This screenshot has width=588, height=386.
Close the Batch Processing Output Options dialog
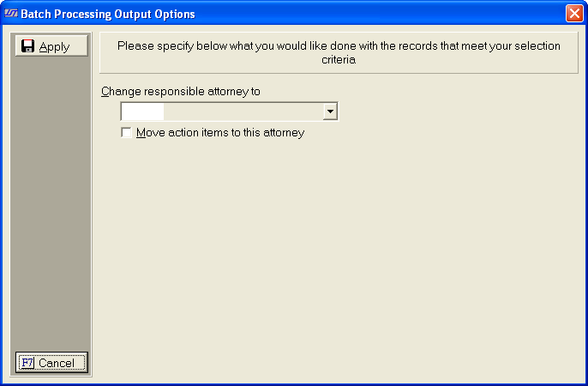coord(573,14)
